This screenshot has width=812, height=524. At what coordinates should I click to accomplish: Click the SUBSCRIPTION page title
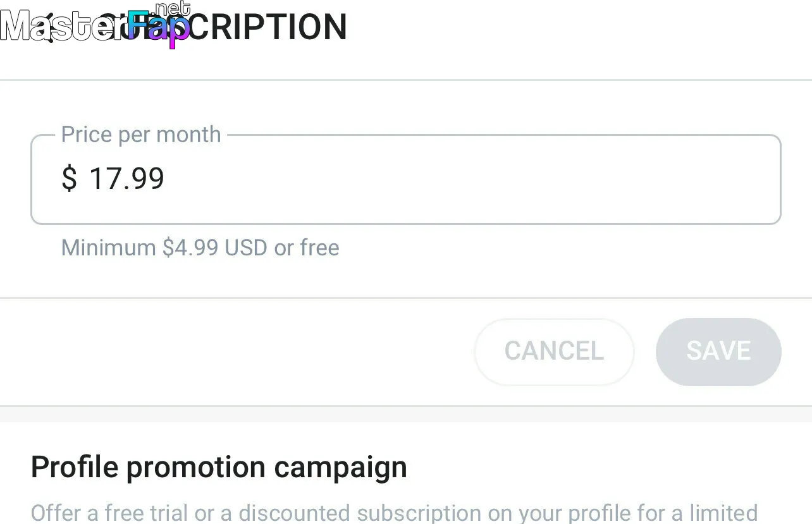tap(223, 27)
